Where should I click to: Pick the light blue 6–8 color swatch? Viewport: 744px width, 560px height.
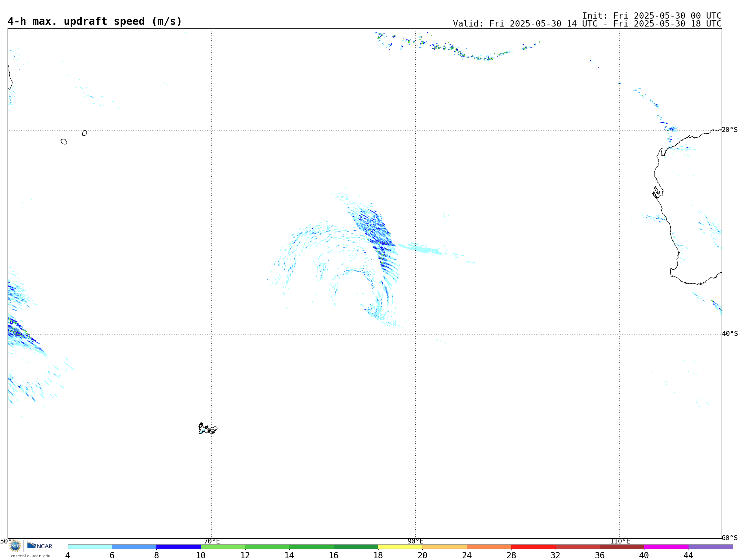pos(134,547)
